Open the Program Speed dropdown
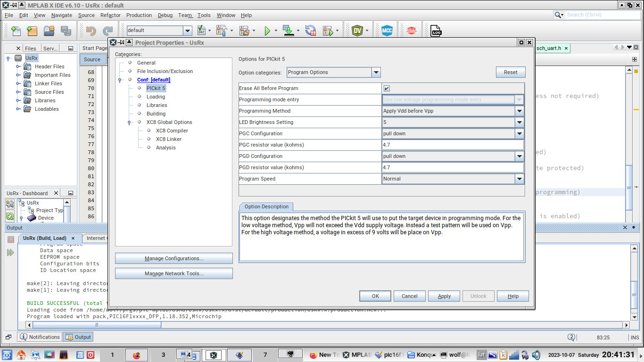 (x=519, y=179)
